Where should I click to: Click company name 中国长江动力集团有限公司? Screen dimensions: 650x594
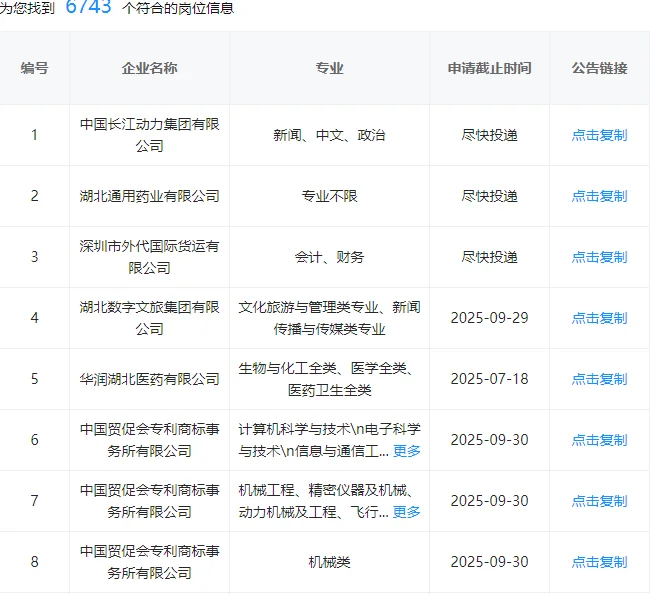coord(149,135)
